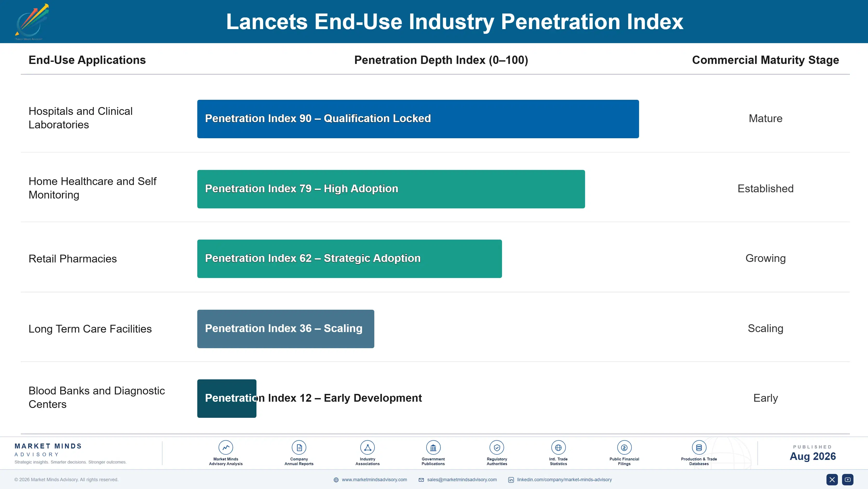Viewport: 868px width, 489px height.
Task: Click the Scaling value in maturity column
Action: [x=765, y=328]
